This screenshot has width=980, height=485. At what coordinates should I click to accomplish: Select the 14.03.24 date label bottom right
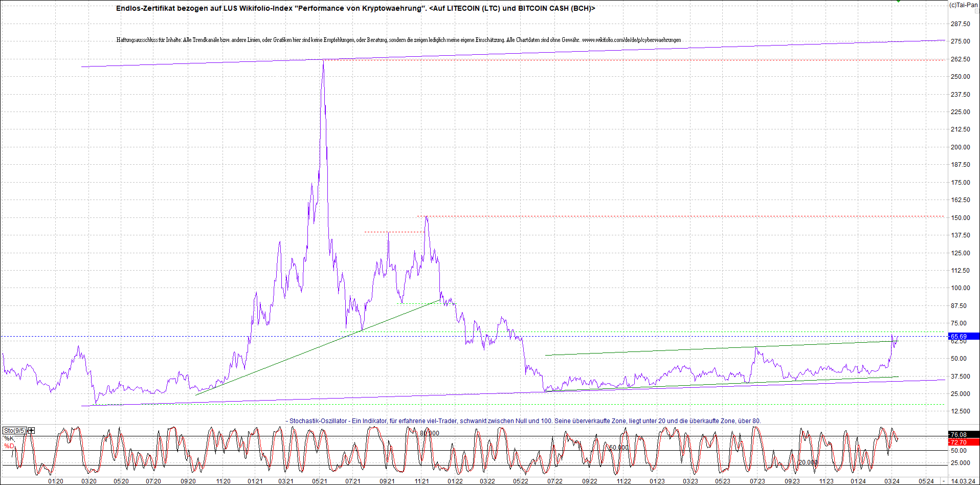964,481
